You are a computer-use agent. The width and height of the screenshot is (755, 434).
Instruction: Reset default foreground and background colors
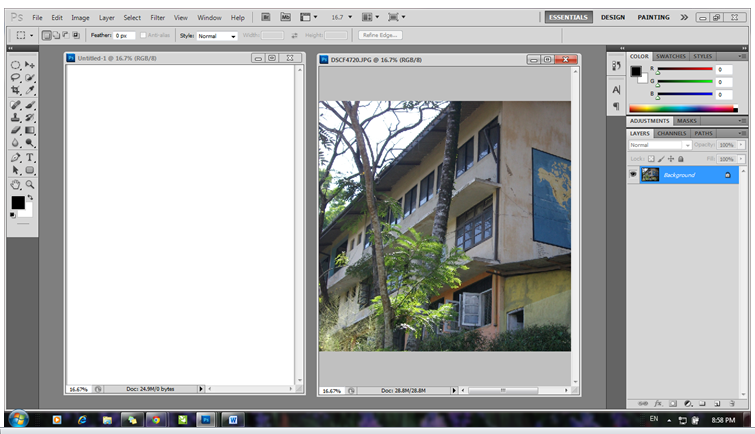pos(13,215)
